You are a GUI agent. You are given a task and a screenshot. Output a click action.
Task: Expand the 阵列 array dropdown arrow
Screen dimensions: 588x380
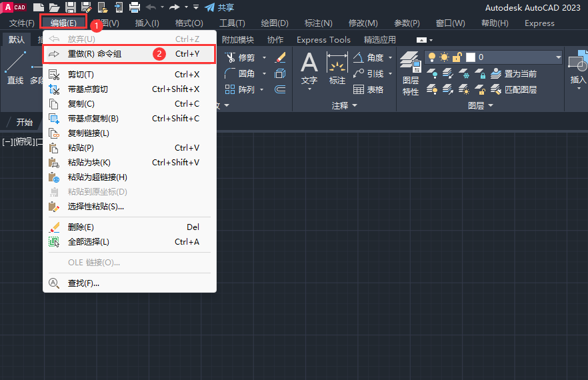(x=262, y=90)
